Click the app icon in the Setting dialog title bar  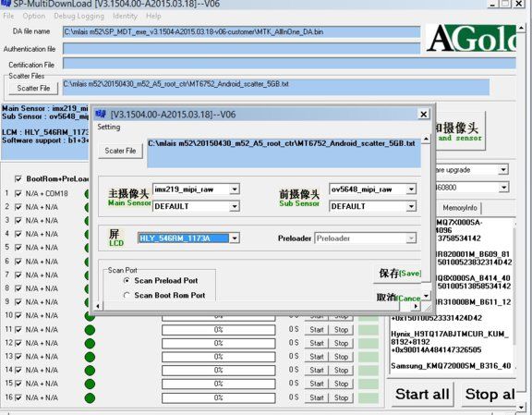tap(101, 114)
